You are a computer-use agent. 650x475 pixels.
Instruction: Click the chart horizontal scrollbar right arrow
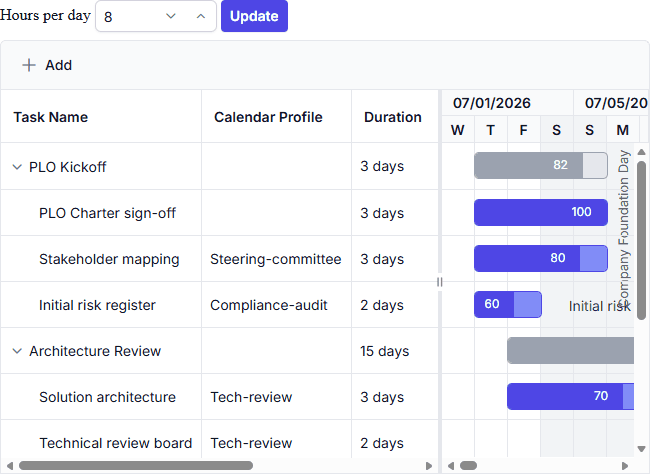625,465
